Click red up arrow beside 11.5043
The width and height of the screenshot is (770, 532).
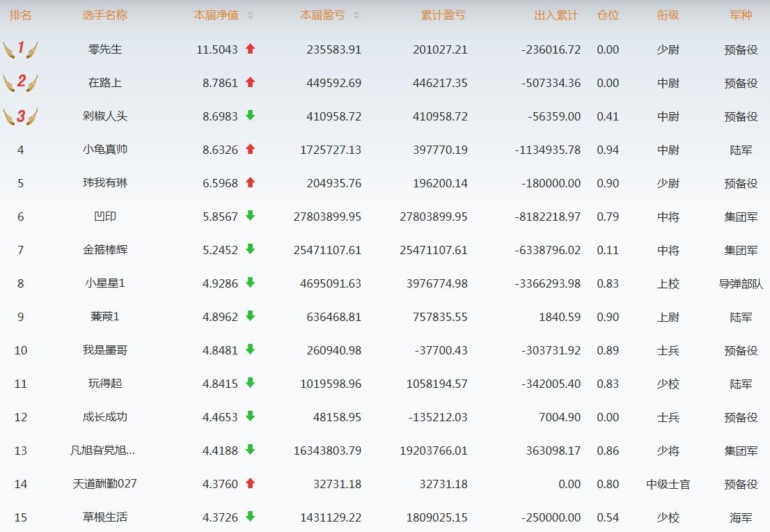tap(251, 49)
